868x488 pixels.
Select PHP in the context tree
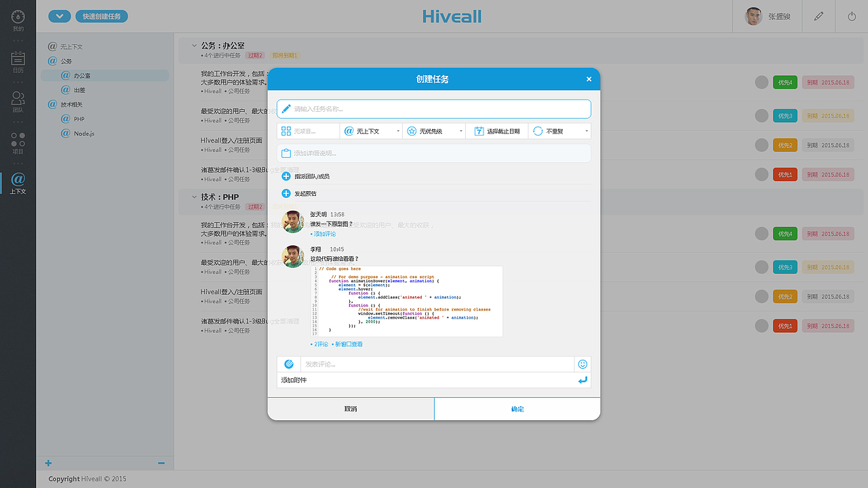[x=72, y=119]
